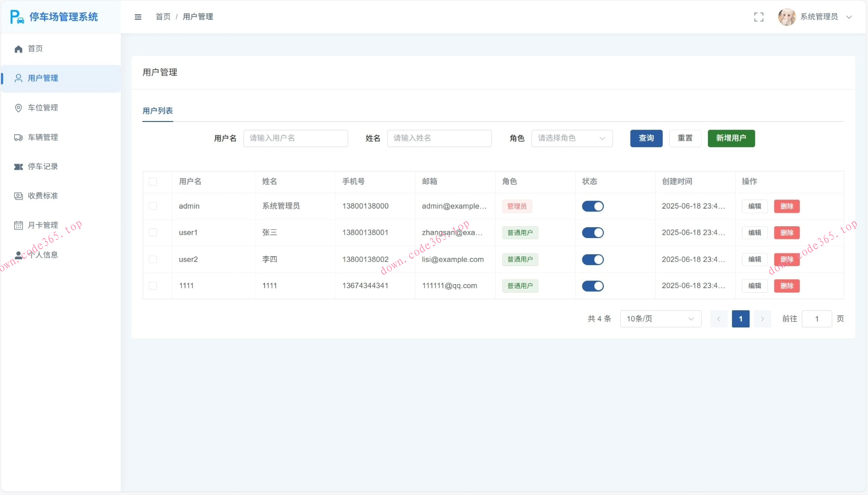Click the hamburger menu collapse icon
Image resolution: width=868 pixels, height=495 pixels.
coord(138,17)
